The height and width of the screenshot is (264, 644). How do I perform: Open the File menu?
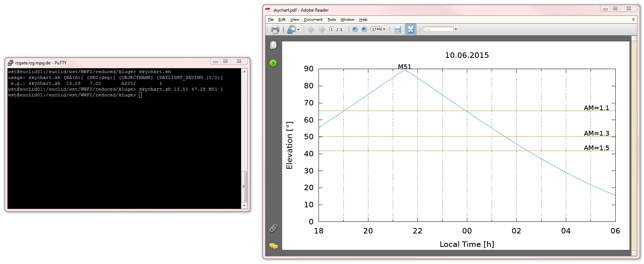tap(271, 20)
